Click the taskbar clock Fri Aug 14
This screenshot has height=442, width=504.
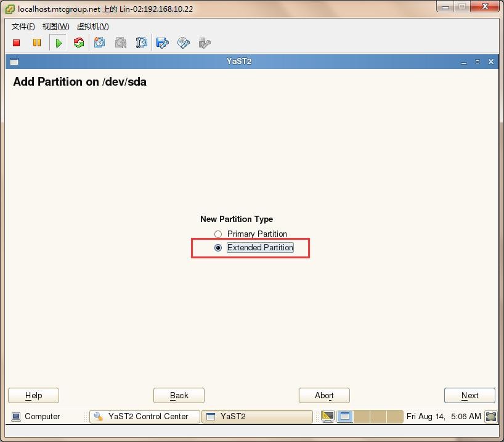pos(444,417)
